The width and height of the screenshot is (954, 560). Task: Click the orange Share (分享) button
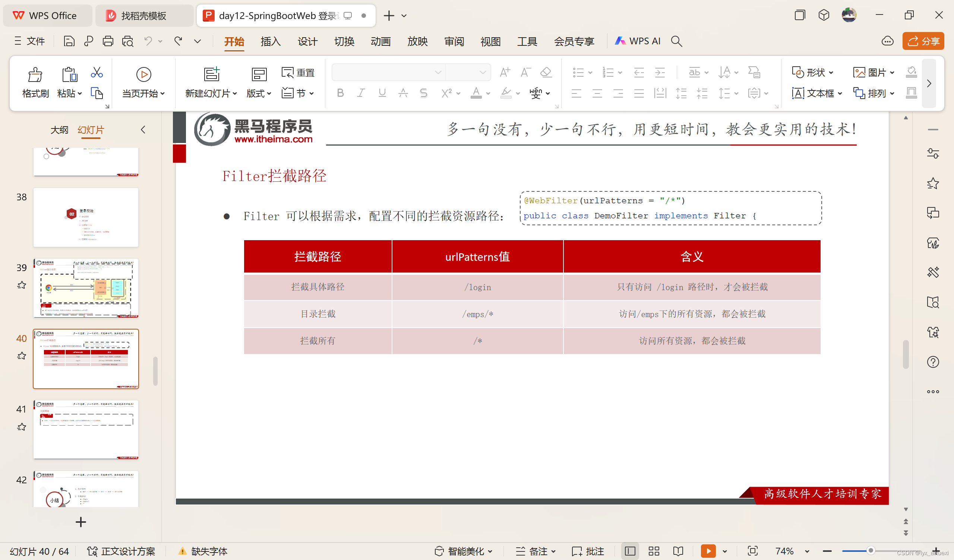(923, 41)
